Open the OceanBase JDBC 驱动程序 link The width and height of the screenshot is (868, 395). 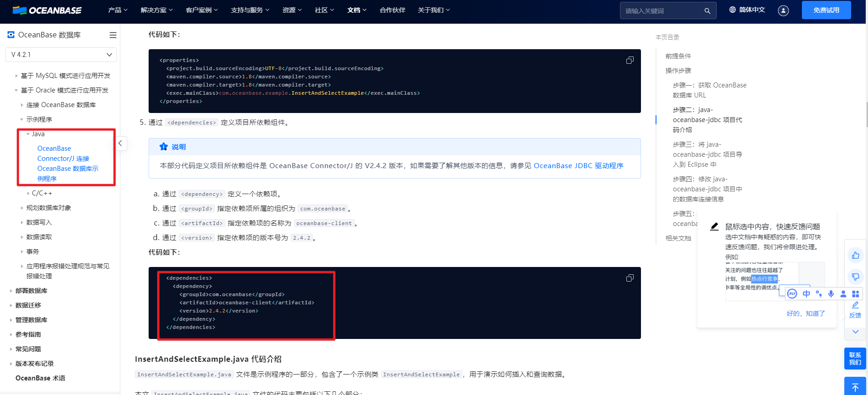[x=579, y=166]
